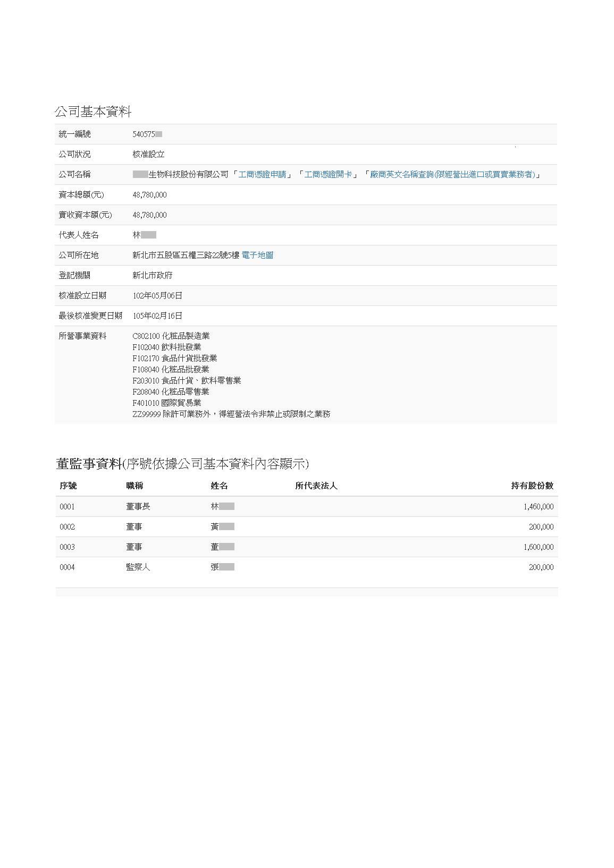Click the 職稱 column header

click(134, 486)
